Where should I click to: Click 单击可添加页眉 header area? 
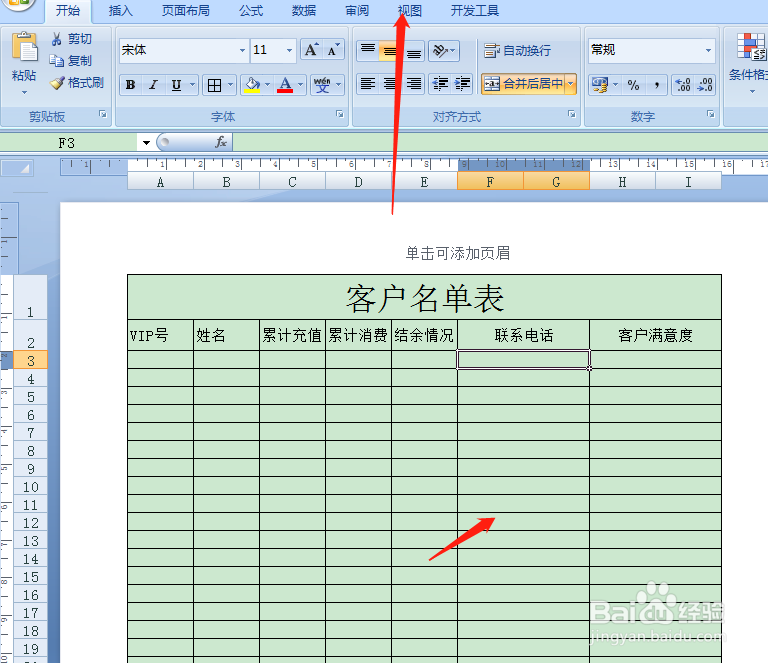(x=457, y=253)
